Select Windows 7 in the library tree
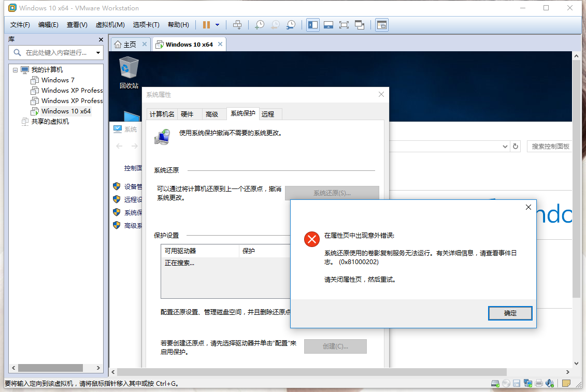This screenshot has width=586, height=392. (x=58, y=80)
